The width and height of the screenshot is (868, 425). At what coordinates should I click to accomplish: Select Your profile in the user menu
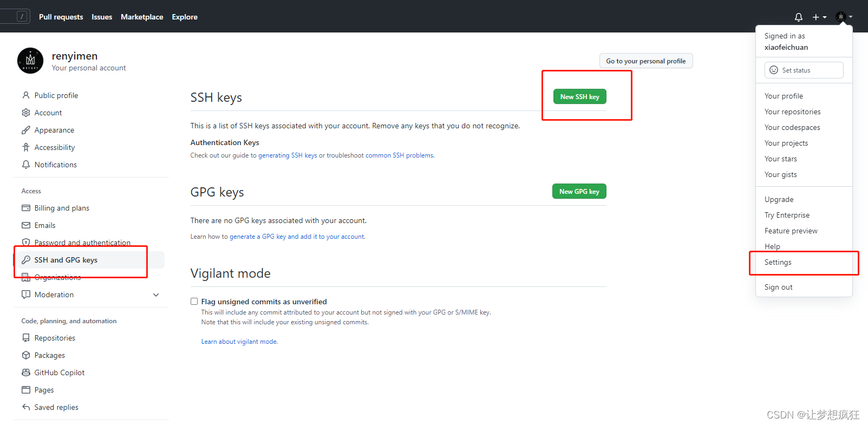pos(804,96)
